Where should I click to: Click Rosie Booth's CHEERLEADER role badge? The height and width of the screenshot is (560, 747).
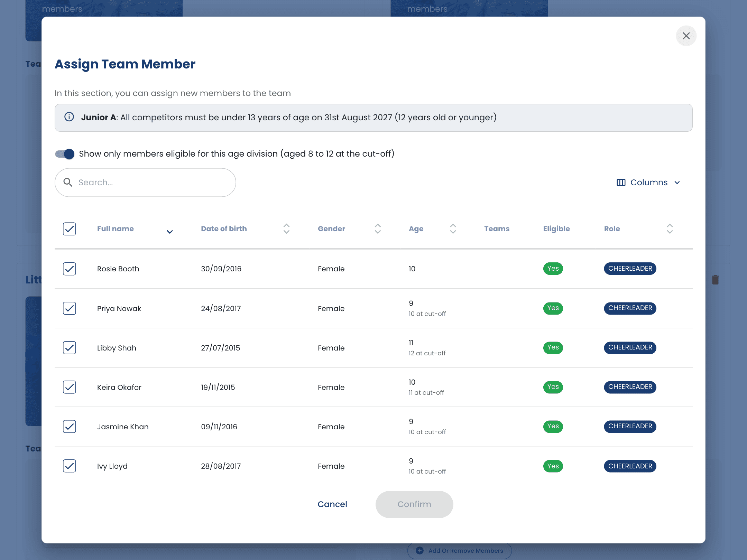[630, 269]
